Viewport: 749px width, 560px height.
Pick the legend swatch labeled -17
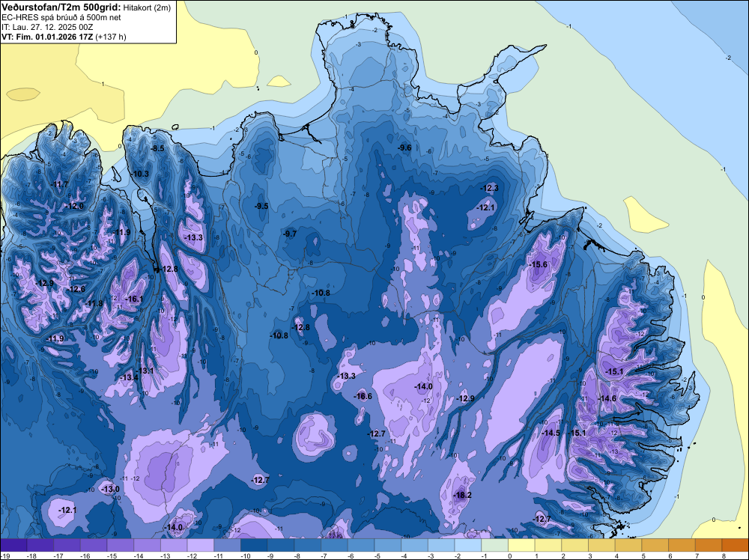(x=67, y=545)
